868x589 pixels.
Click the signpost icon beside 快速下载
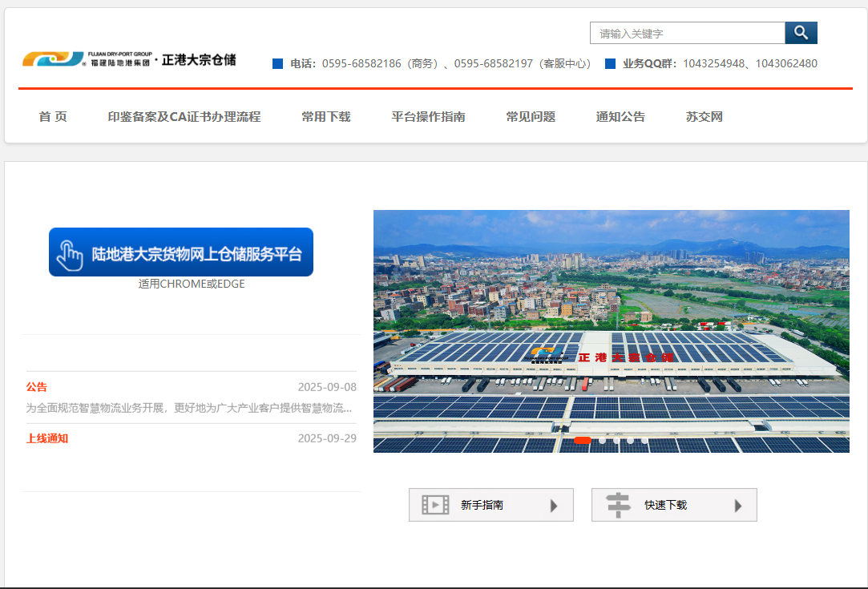click(618, 505)
